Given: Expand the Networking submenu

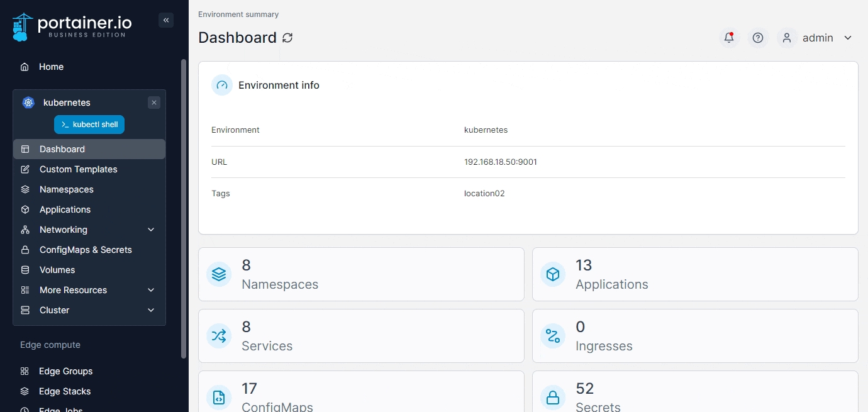Looking at the screenshot, I should 151,230.
